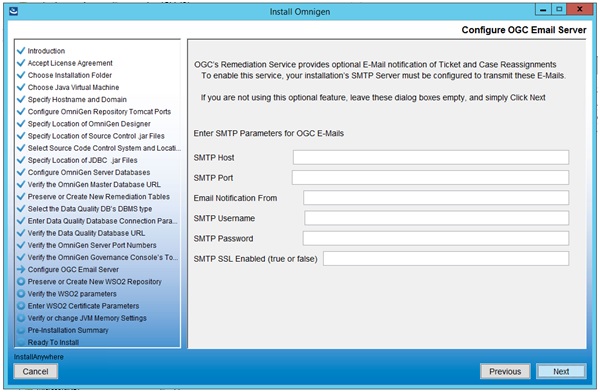
Task: Focus the SMTP Host input field
Action: point(431,157)
